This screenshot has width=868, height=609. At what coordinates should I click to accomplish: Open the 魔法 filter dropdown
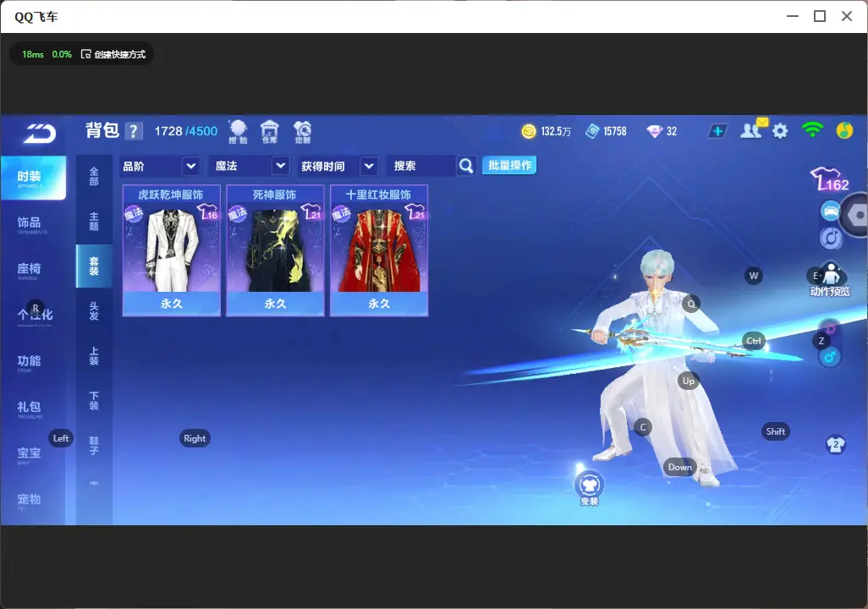(249, 166)
